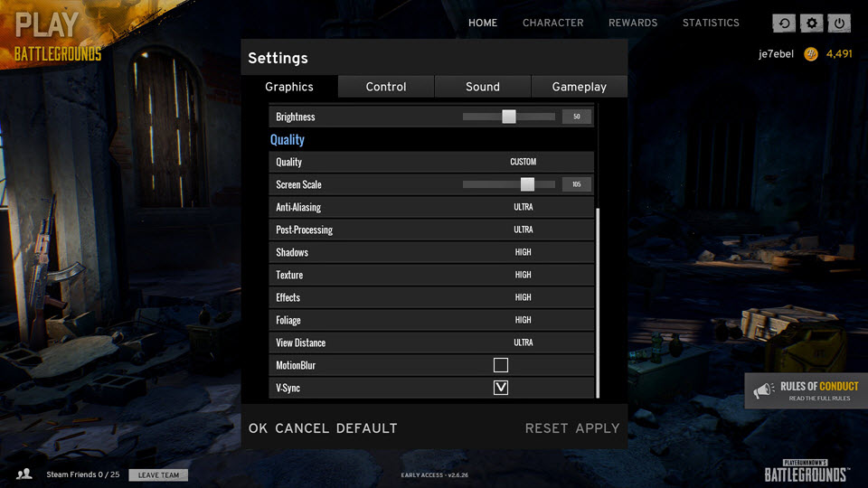Change the Anti-Aliasing ULTRA setting
This screenshot has height=488, width=868.
[524, 207]
